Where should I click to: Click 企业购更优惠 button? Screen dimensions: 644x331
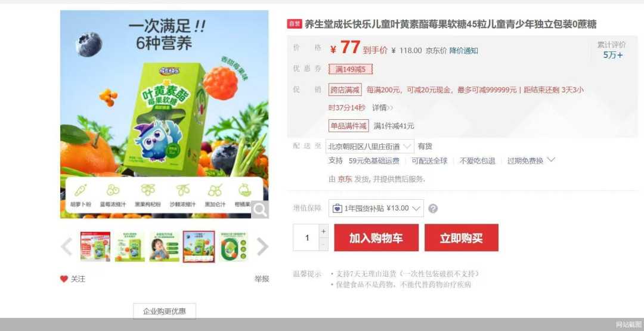tap(165, 311)
